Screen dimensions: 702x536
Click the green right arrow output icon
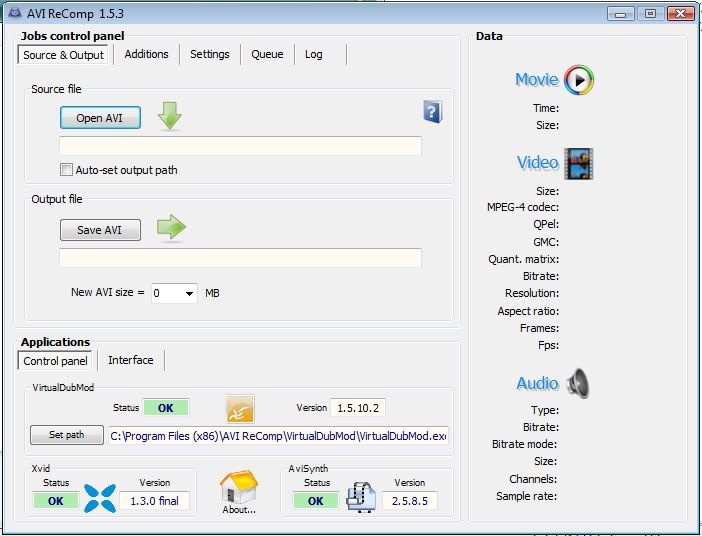(x=171, y=227)
